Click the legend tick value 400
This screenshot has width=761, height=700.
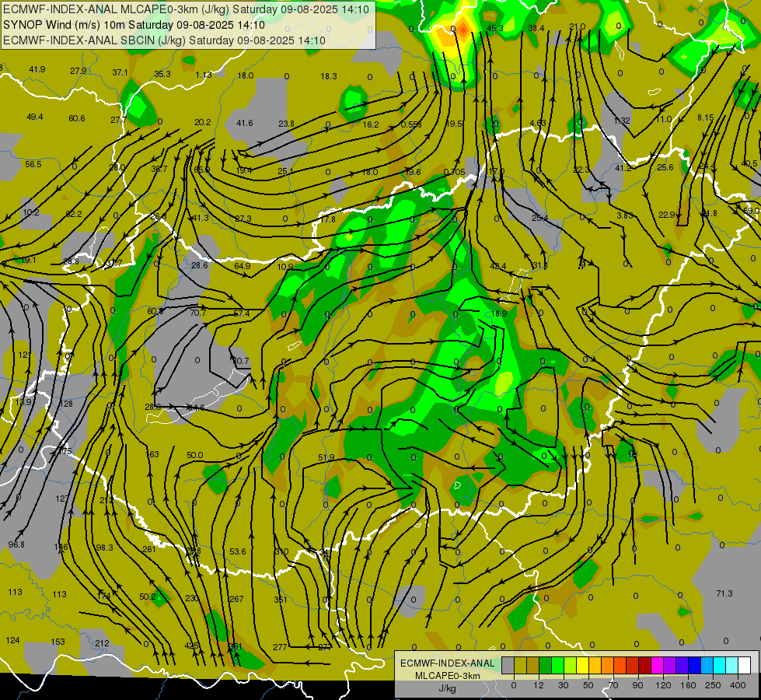738,685
